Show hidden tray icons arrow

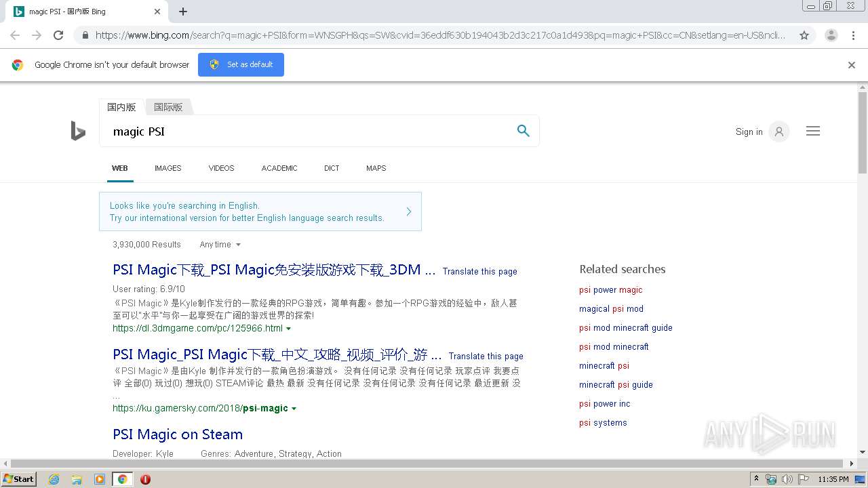coord(757,479)
